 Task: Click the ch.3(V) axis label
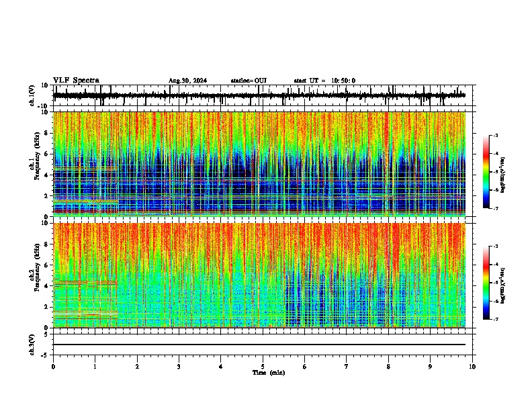coord(32,345)
